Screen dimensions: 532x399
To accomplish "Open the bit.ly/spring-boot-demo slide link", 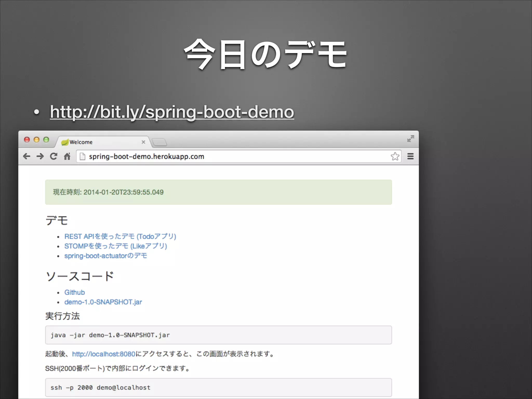I will [x=172, y=112].
